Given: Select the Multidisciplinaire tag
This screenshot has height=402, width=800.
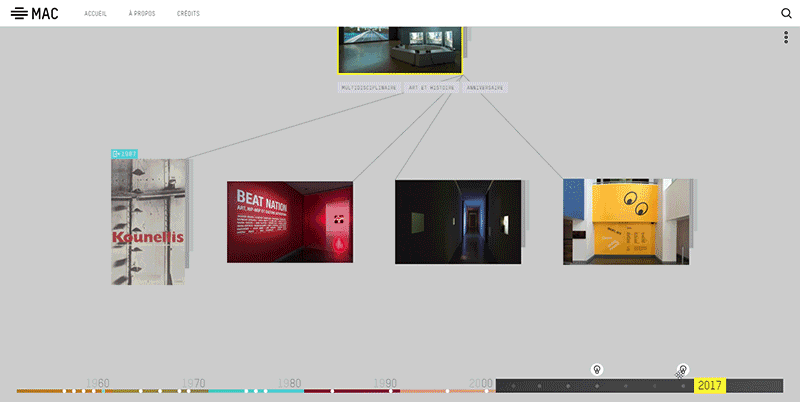Looking at the screenshot, I should point(369,88).
